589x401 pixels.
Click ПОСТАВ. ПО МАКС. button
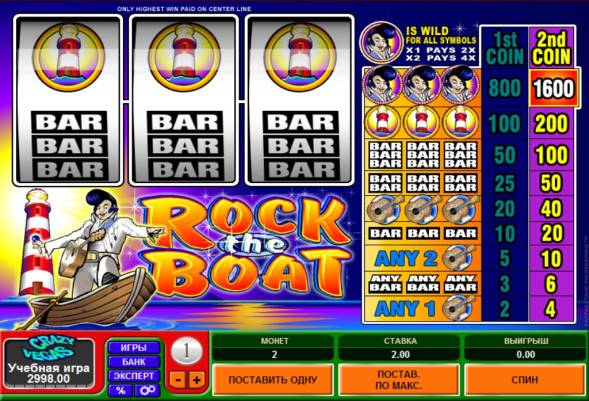[399, 380]
